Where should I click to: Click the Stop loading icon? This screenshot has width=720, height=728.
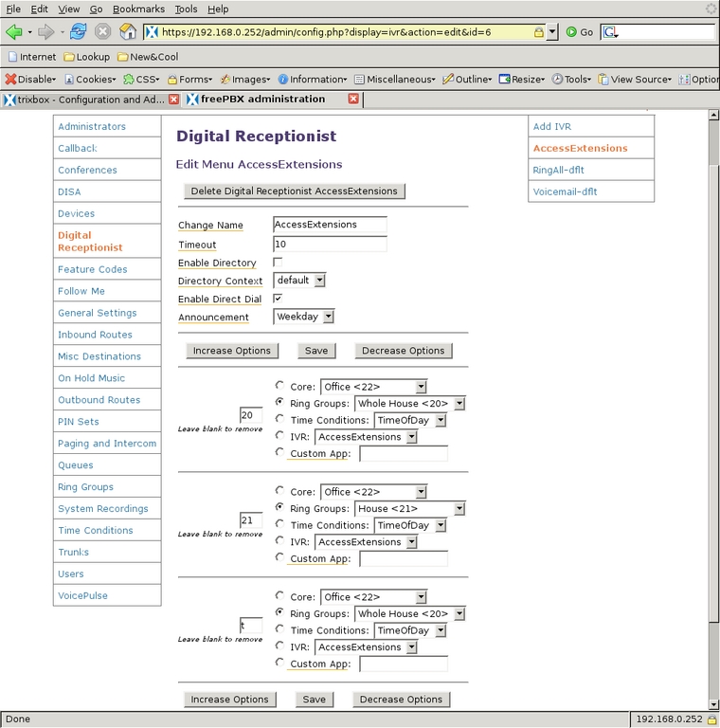[x=102, y=31]
